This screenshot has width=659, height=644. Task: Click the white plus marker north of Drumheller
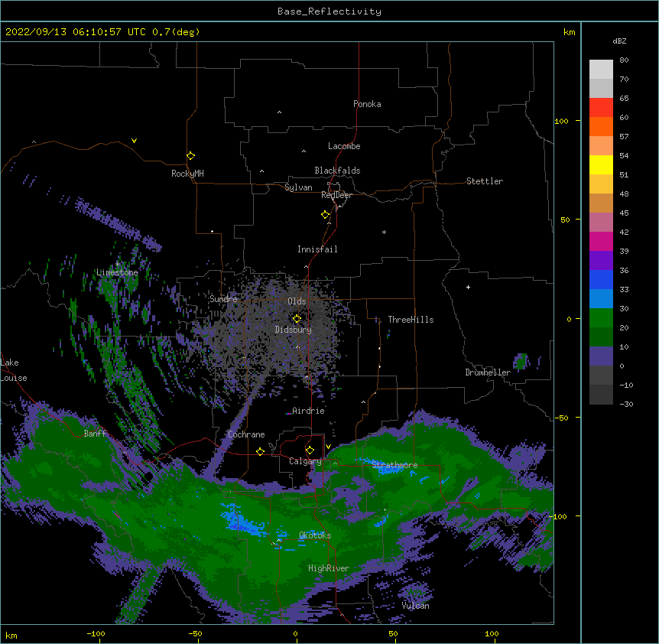click(468, 287)
